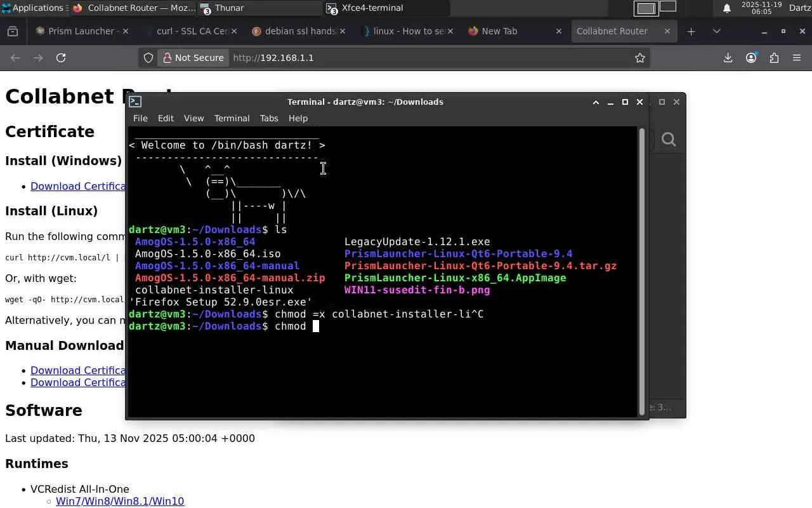Go back in Firefox

(15, 58)
